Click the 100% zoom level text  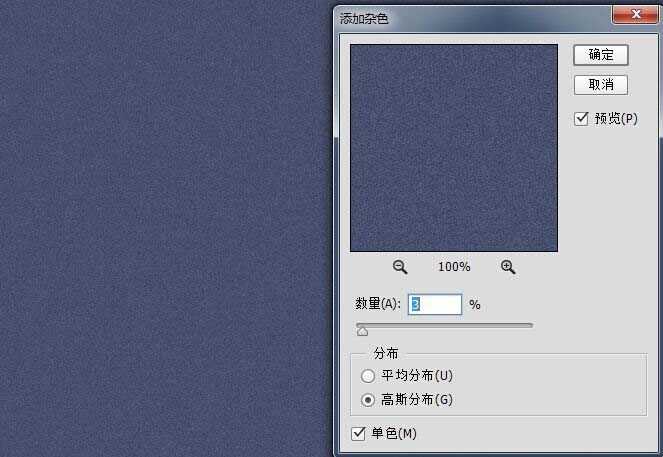454,267
